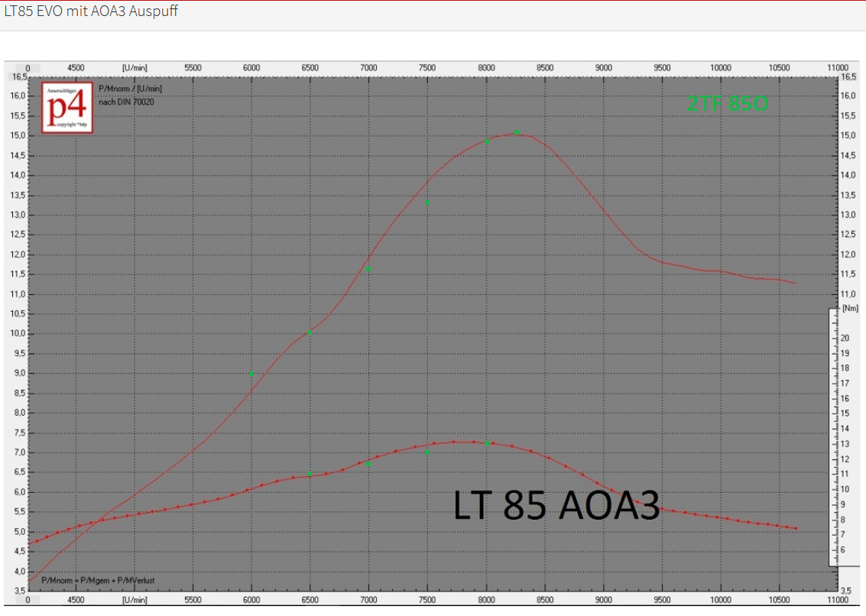Click the 'nach DIN 70020' text

126,101
